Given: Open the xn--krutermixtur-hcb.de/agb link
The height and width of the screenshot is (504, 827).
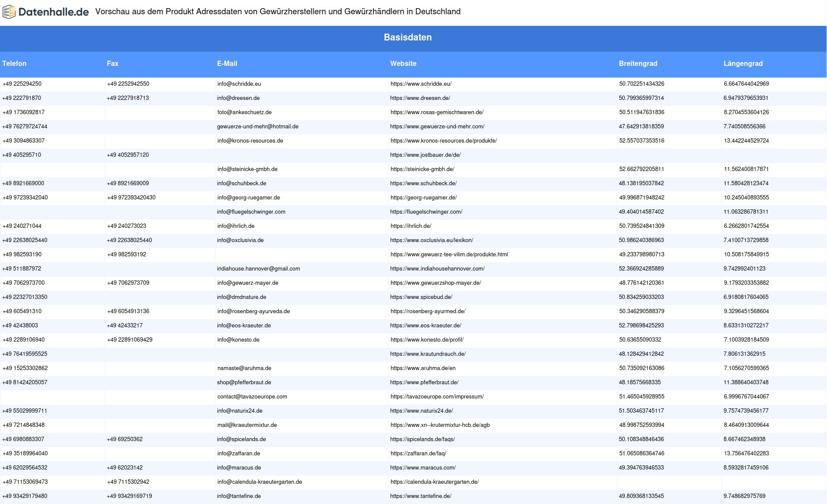Looking at the screenshot, I should tap(440, 425).
